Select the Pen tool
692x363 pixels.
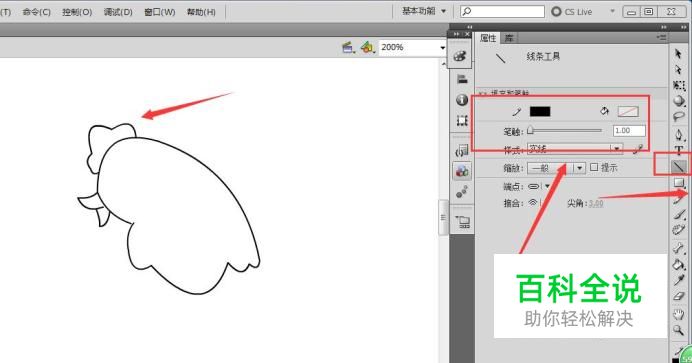point(679,134)
